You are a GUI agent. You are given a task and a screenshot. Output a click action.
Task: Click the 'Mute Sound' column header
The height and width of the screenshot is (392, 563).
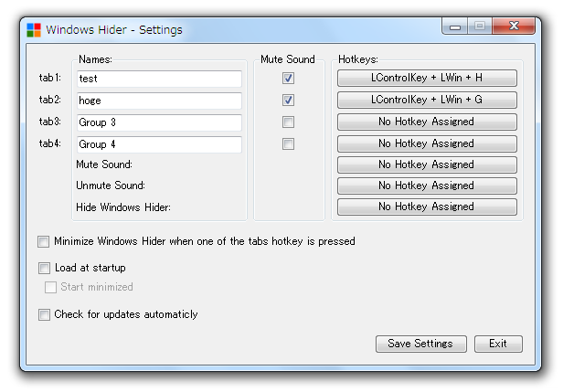(x=288, y=59)
